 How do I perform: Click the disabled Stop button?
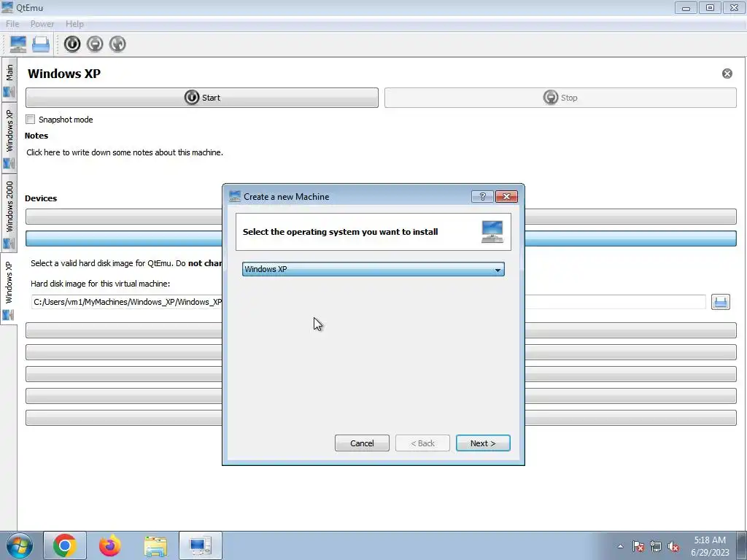[560, 98]
